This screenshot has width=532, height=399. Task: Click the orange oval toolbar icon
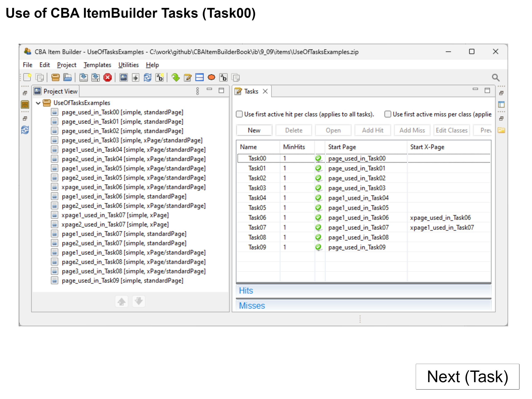211,78
